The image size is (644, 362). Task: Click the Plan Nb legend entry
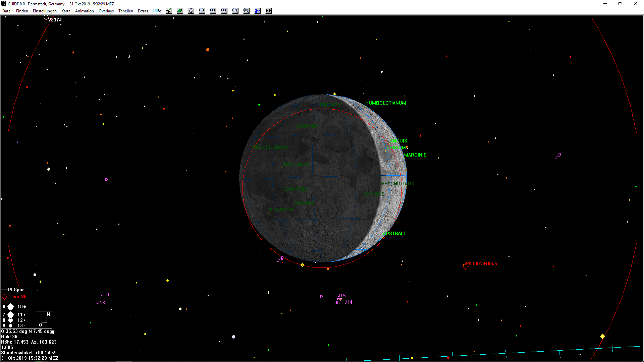tap(18, 297)
